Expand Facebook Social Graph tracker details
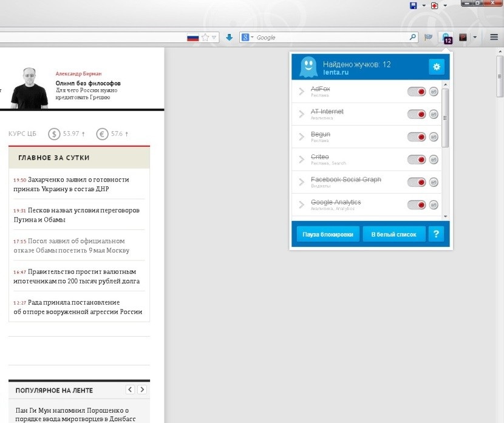Screen dimensions: 504x423 (x=302, y=182)
